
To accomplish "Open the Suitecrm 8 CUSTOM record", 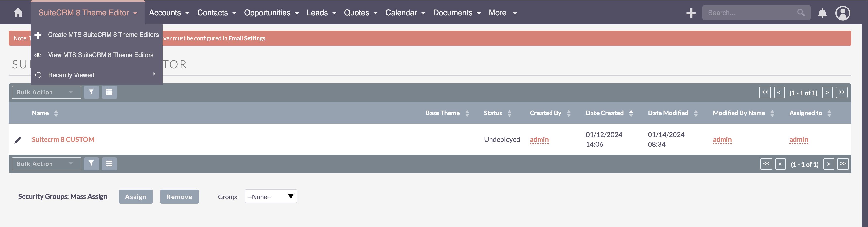I will (63, 139).
